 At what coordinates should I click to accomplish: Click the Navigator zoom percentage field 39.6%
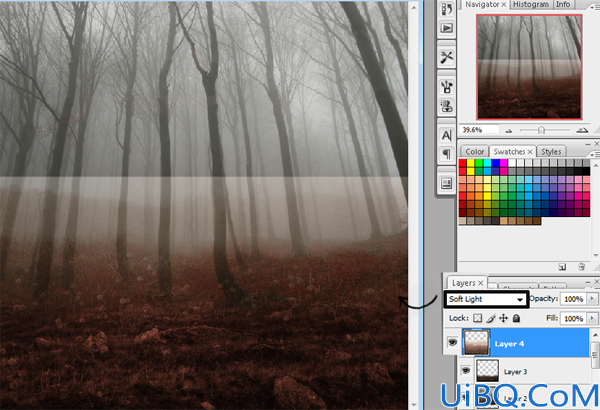(x=479, y=130)
